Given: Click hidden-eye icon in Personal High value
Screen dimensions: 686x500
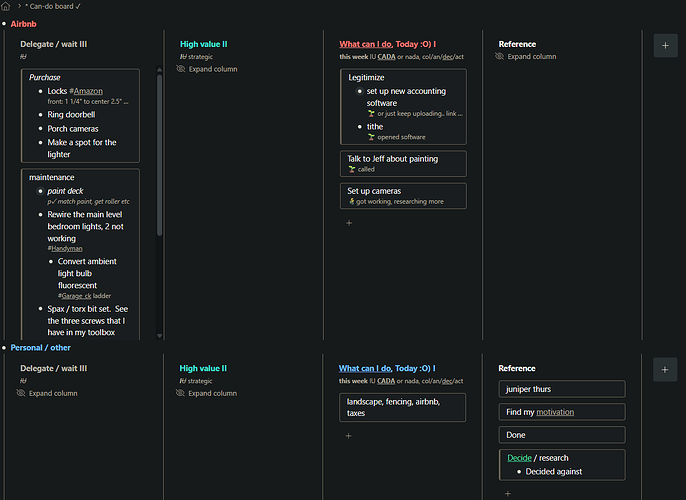Looking at the screenshot, I should [180, 393].
